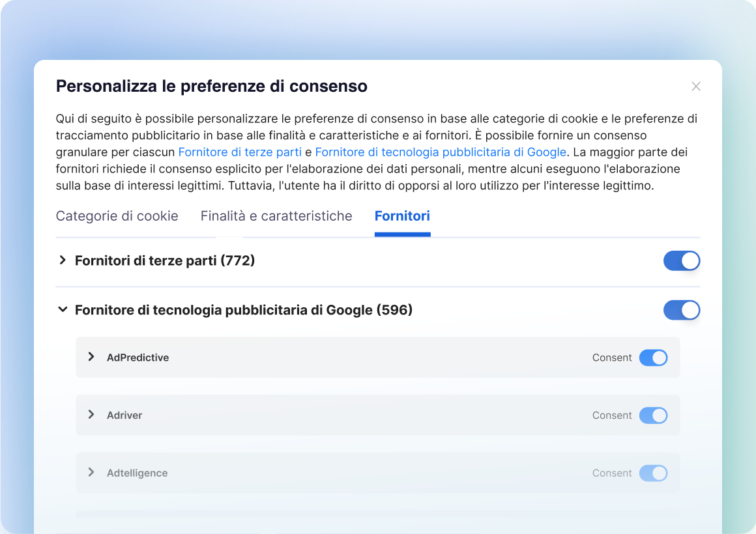Turn off the Google advertising vendors toggle
This screenshot has height=534, width=756.
point(681,311)
